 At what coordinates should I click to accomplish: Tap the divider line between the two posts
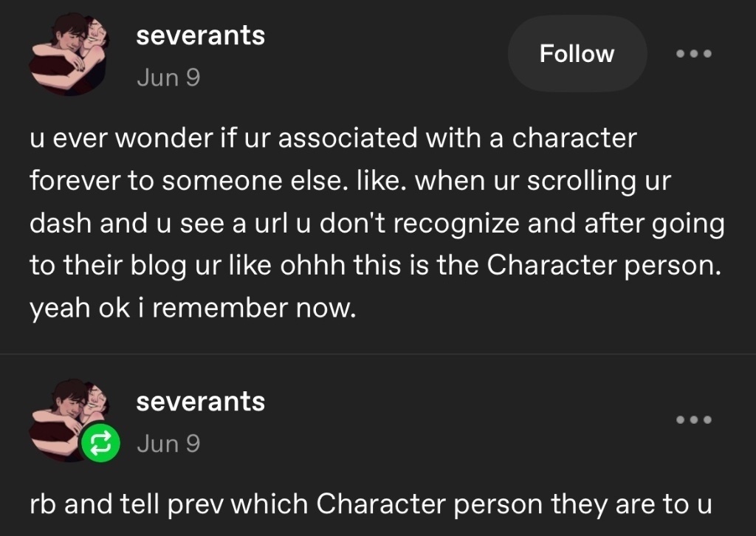point(378,354)
